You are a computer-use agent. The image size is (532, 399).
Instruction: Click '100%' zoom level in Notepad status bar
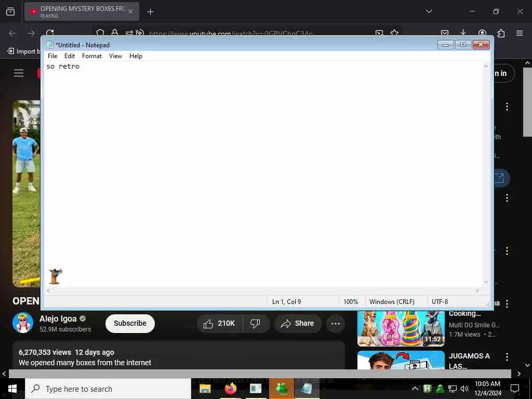coord(351,302)
